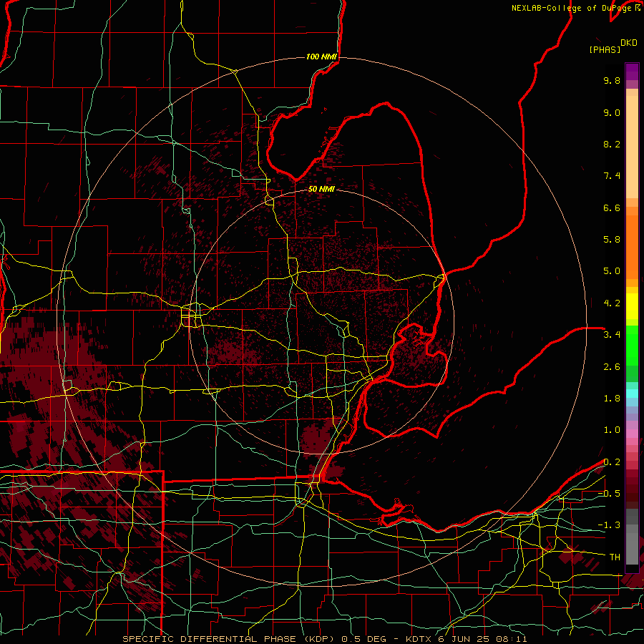The image size is (644, 644).
Task: Click the 7.4 legend value
Action: pos(612,176)
